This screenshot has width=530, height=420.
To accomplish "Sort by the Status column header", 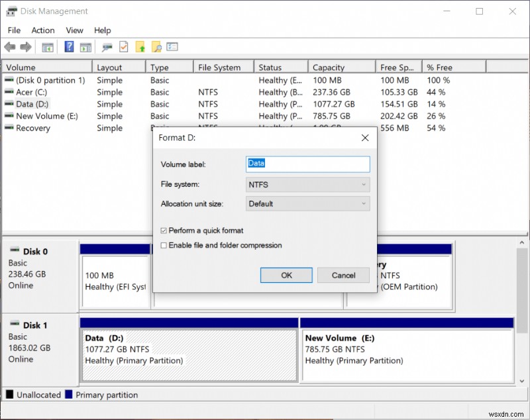I will (x=281, y=68).
